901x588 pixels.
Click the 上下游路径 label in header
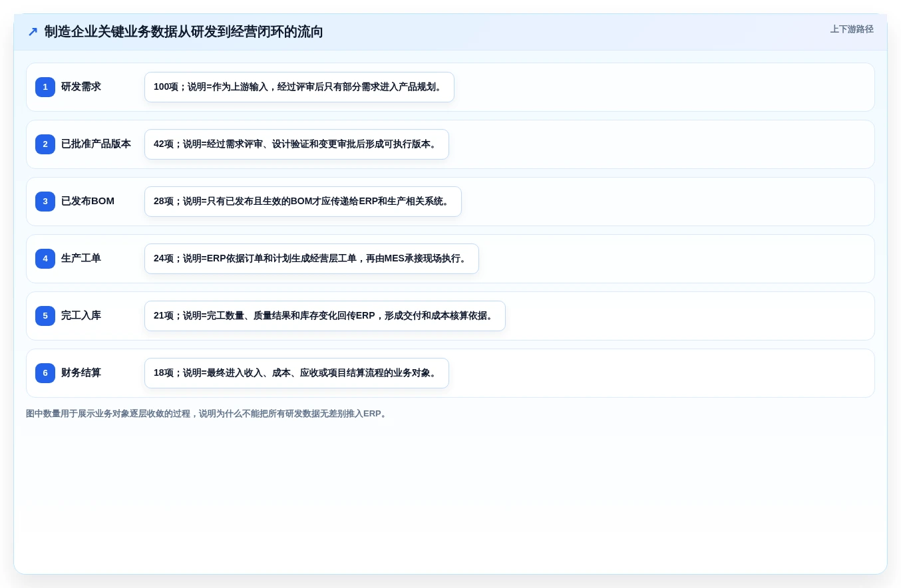pyautogui.click(x=852, y=29)
